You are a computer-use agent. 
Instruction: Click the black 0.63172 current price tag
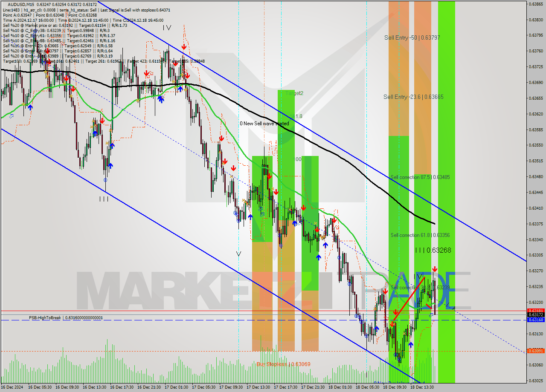(x=536, y=315)
